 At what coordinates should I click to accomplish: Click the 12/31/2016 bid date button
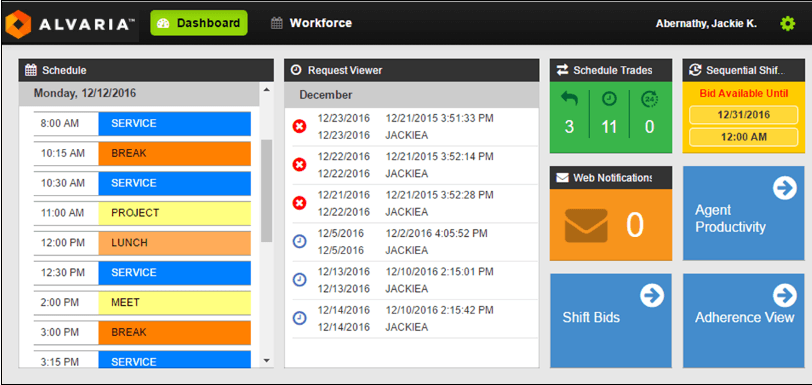[743, 115]
